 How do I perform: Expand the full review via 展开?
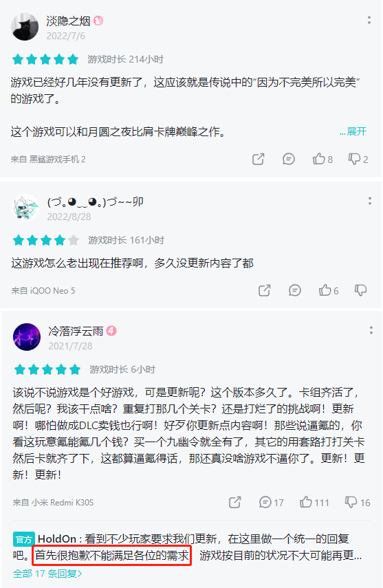click(353, 131)
